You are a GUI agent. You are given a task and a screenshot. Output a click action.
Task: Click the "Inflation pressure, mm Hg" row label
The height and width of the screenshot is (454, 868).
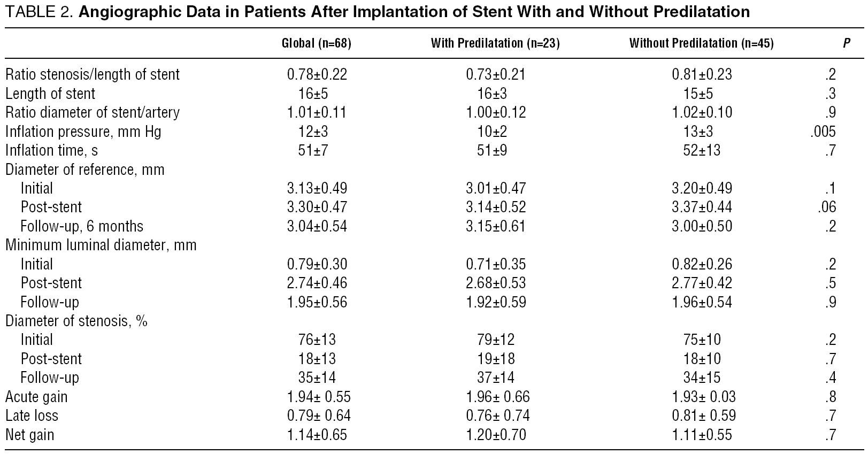point(83,132)
